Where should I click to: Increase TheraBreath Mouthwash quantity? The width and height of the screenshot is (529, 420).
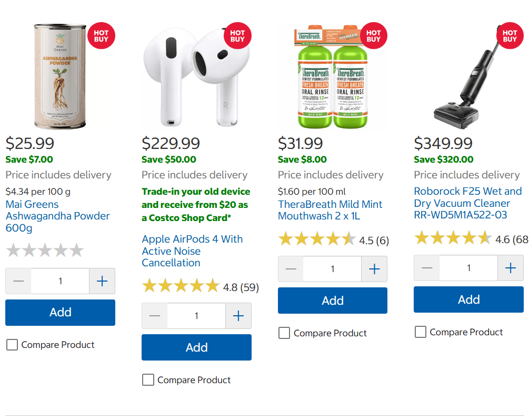pos(374,269)
